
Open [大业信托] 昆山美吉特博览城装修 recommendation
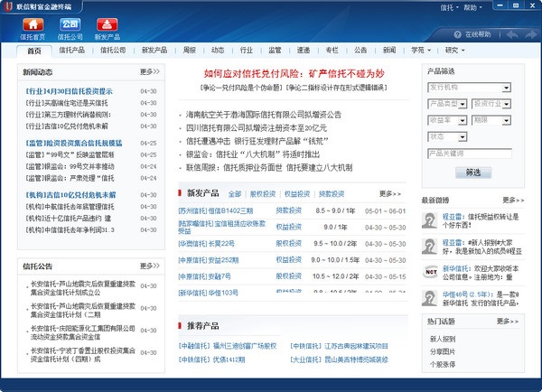click(339, 359)
